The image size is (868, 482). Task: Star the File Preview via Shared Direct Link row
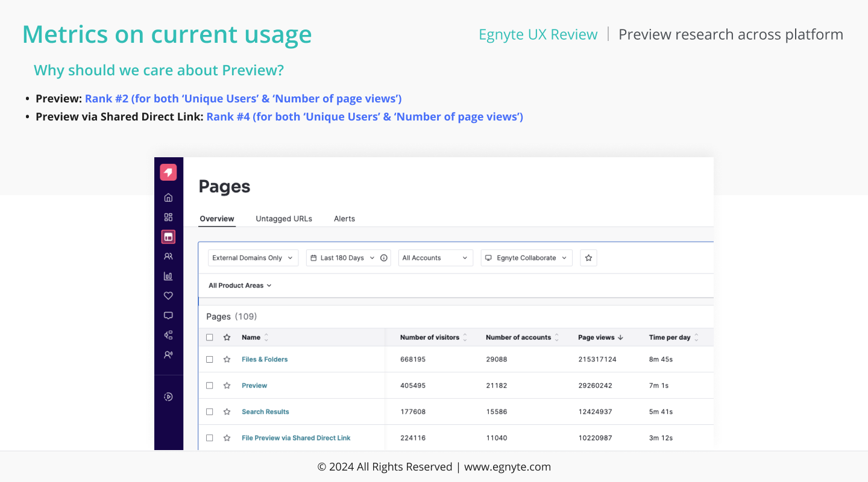(227, 438)
